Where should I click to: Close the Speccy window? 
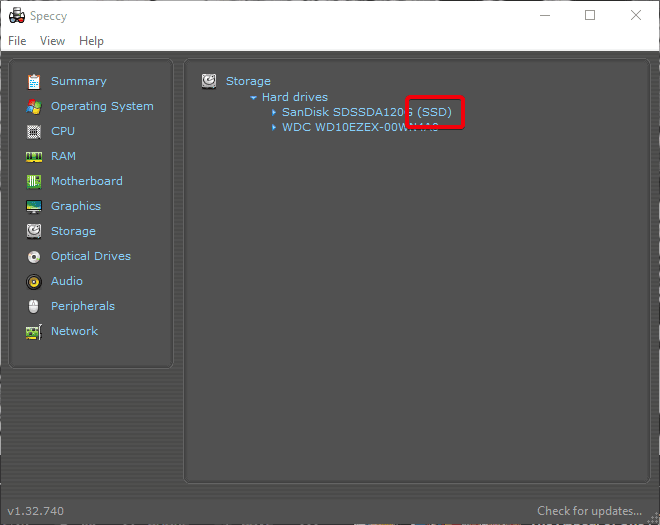[x=636, y=16]
